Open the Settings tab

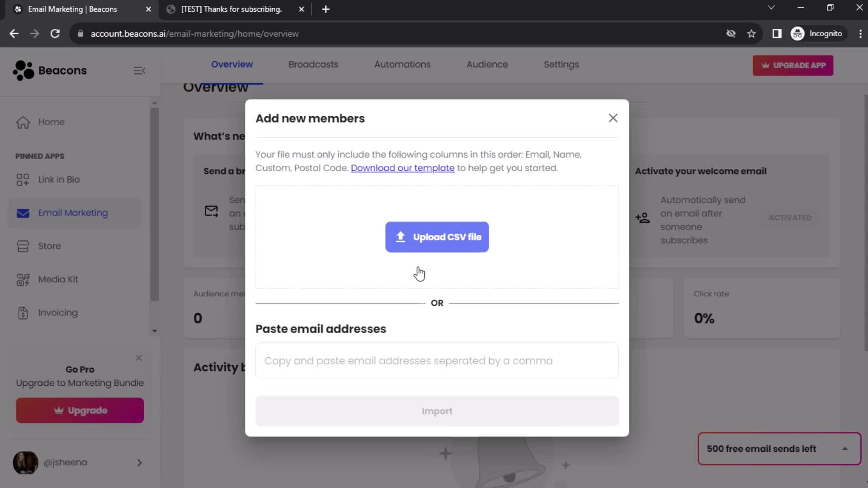561,64
